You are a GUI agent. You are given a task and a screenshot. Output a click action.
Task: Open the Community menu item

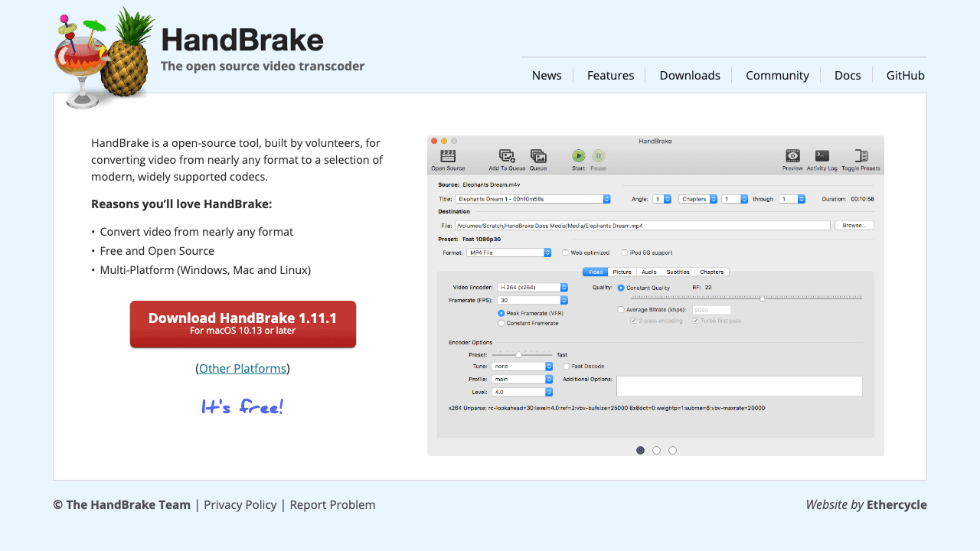click(x=777, y=75)
